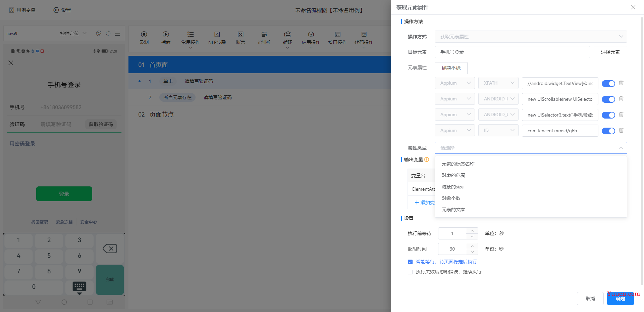Delete the XPATH locator row
The width and height of the screenshot is (644, 312).
click(x=621, y=83)
